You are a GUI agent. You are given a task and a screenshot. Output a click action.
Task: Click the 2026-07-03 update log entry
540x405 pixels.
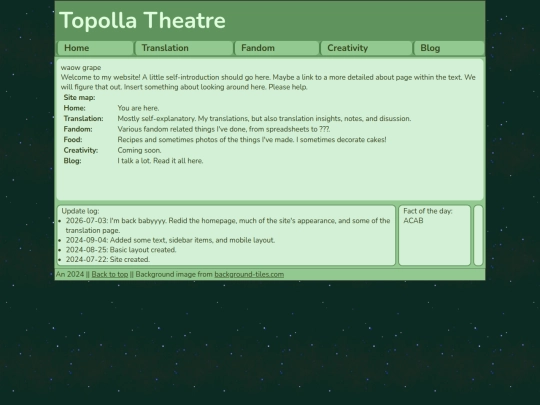(x=228, y=226)
